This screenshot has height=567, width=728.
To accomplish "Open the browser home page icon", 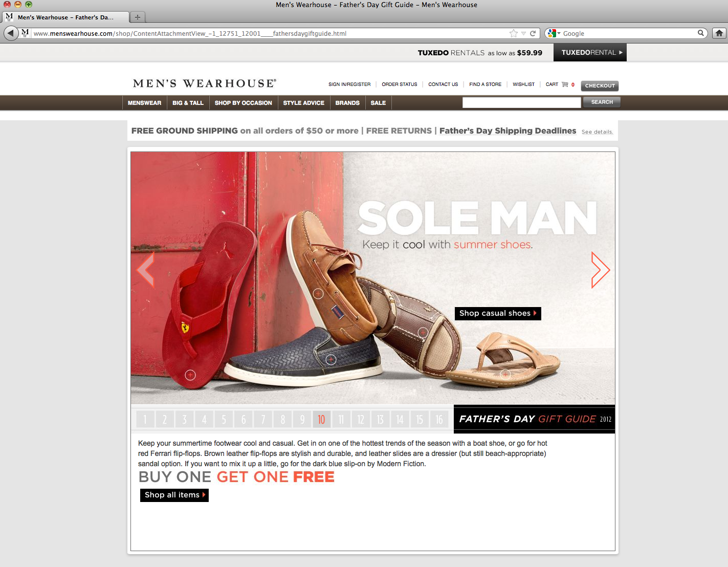I will [x=719, y=33].
